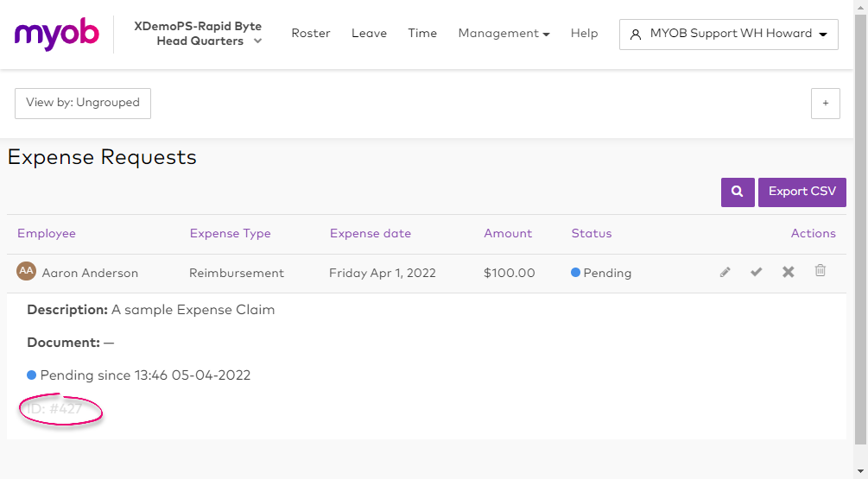868x479 pixels.
Task: Select the Time menu item
Action: coord(422,34)
